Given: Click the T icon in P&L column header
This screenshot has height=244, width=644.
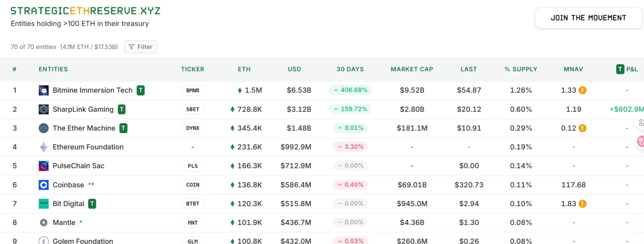Looking at the screenshot, I should click(620, 69).
